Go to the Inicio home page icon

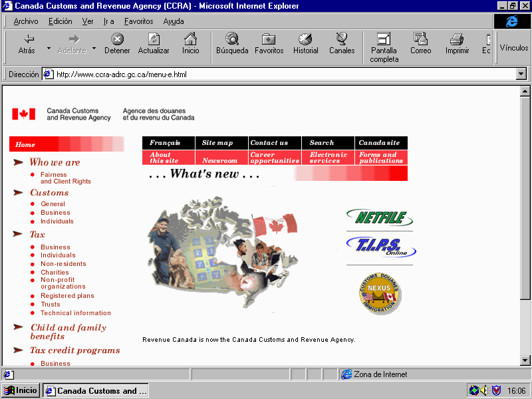(x=190, y=39)
